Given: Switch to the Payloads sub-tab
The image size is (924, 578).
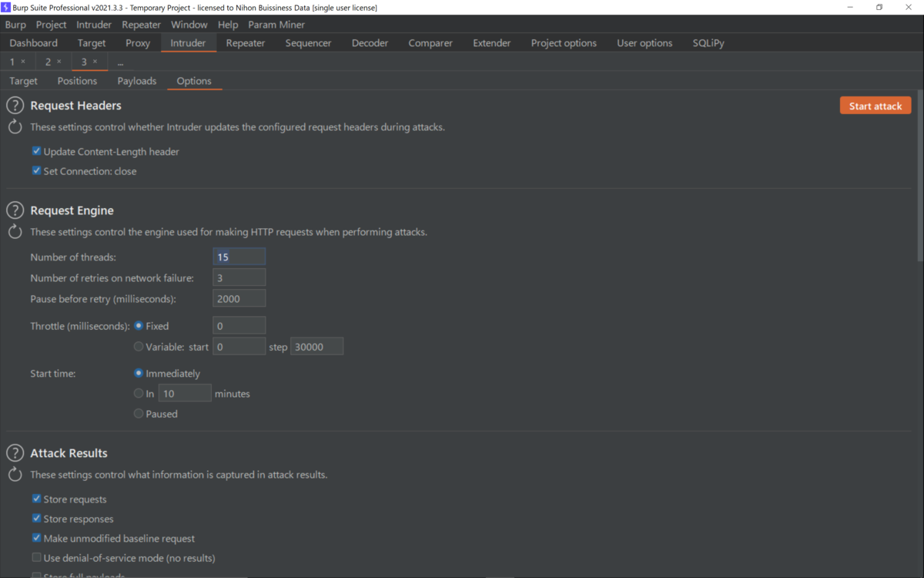Looking at the screenshot, I should pyautogui.click(x=137, y=81).
